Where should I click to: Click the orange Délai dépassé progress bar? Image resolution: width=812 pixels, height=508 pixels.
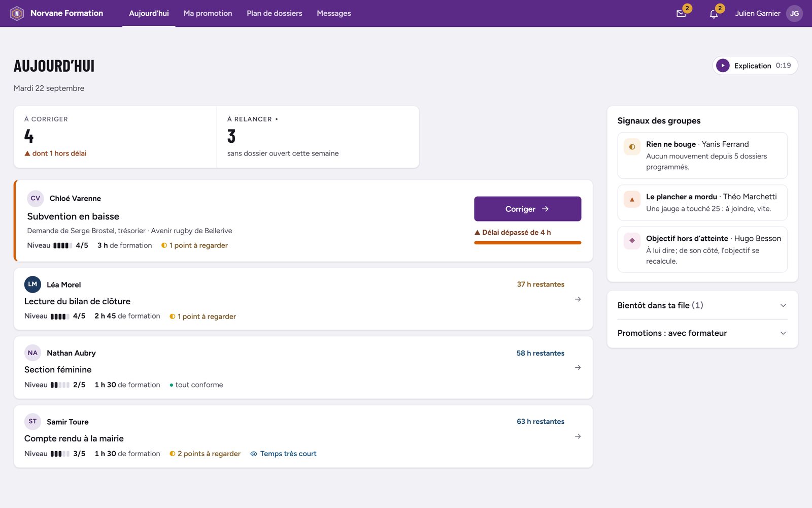click(x=528, y=243)
